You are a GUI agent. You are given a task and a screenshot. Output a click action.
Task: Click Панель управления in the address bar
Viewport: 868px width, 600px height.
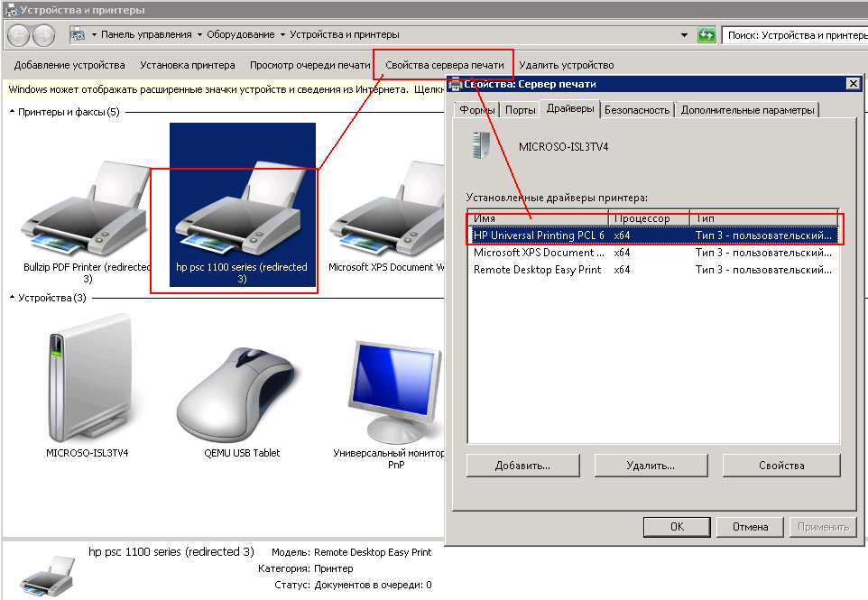tap(146, 34)
